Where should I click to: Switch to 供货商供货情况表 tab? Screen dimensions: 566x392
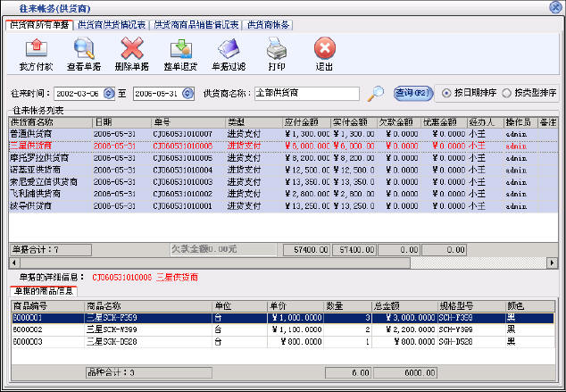[x=112, y=25]
